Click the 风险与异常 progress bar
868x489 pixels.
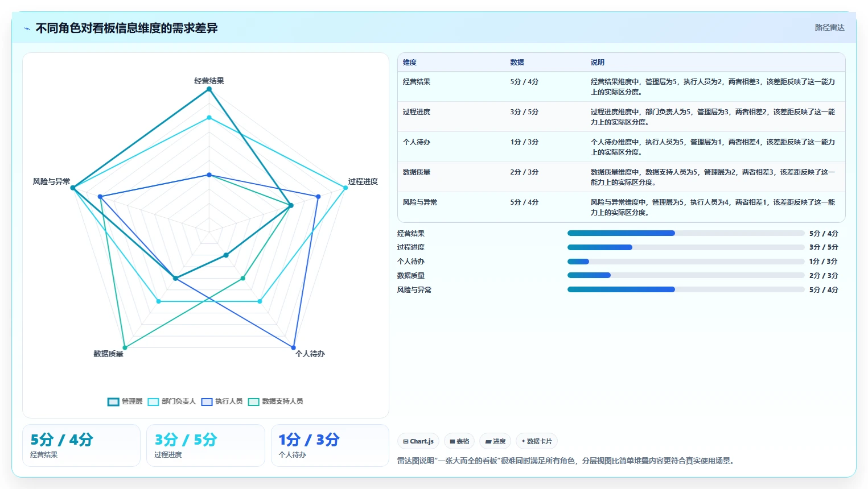pyautogui.click(x=686, y=289)
